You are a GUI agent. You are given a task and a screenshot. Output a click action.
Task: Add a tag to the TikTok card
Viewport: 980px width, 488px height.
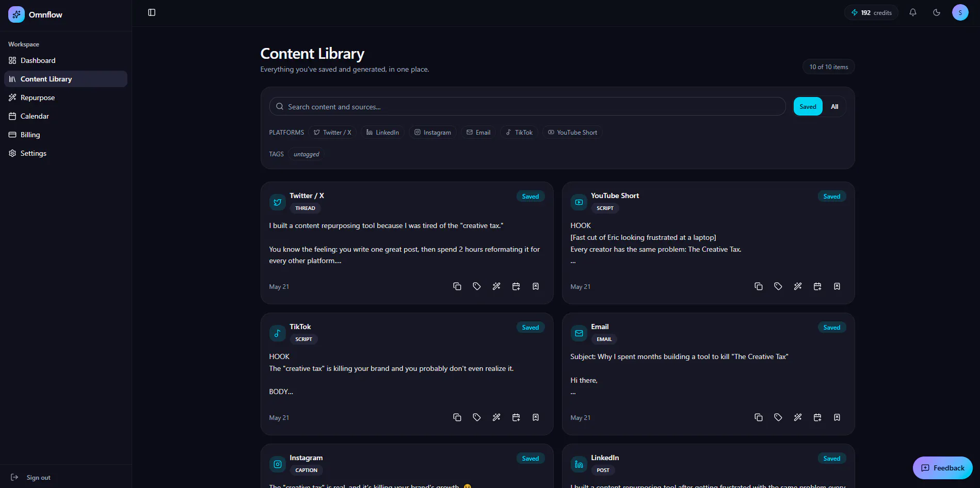point(477,417)
